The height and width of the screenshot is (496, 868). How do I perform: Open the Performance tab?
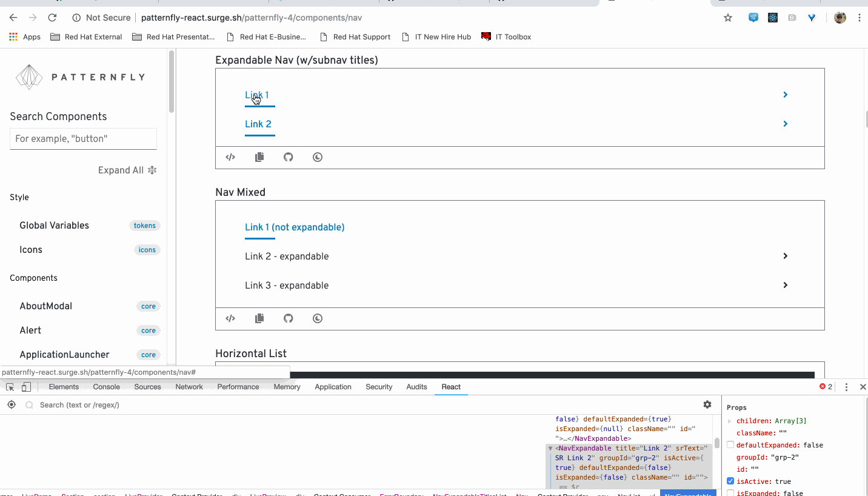[238, 387]
